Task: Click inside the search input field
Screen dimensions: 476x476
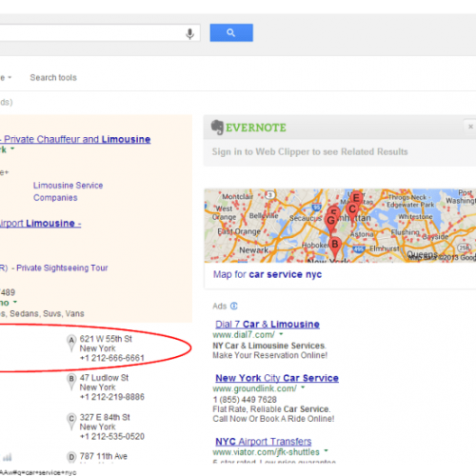Action: point(92,32)
